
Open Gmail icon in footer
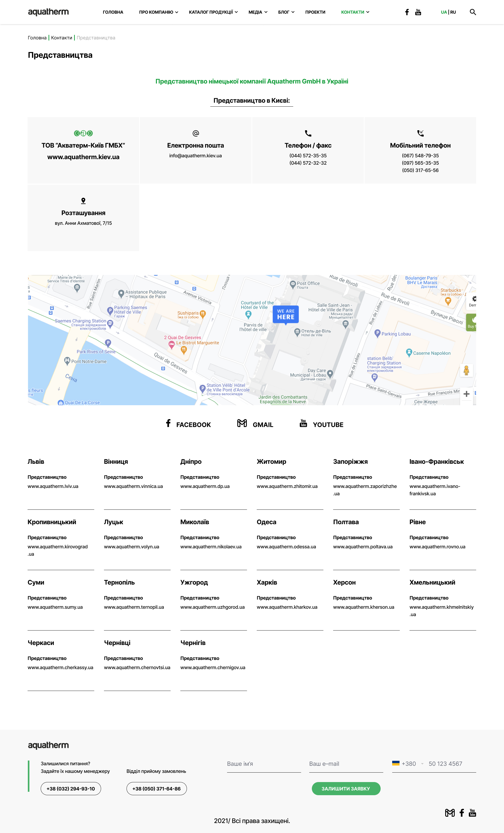tap(450, 813)
